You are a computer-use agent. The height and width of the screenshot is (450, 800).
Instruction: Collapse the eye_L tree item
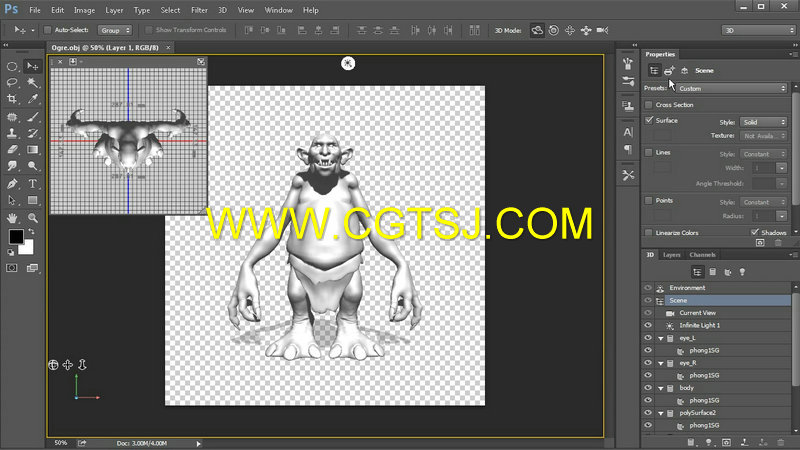[x=661, y=338]
